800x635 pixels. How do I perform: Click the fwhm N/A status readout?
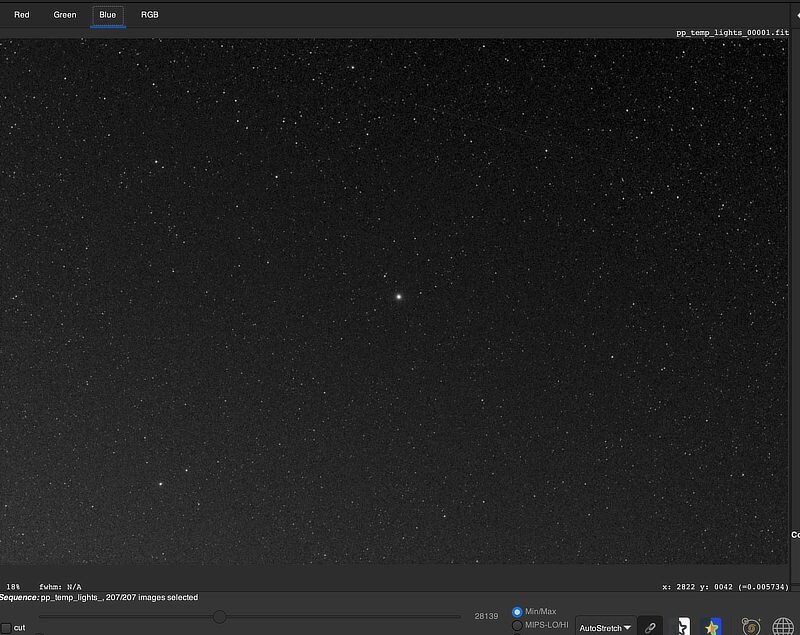[x=60, y=587]
